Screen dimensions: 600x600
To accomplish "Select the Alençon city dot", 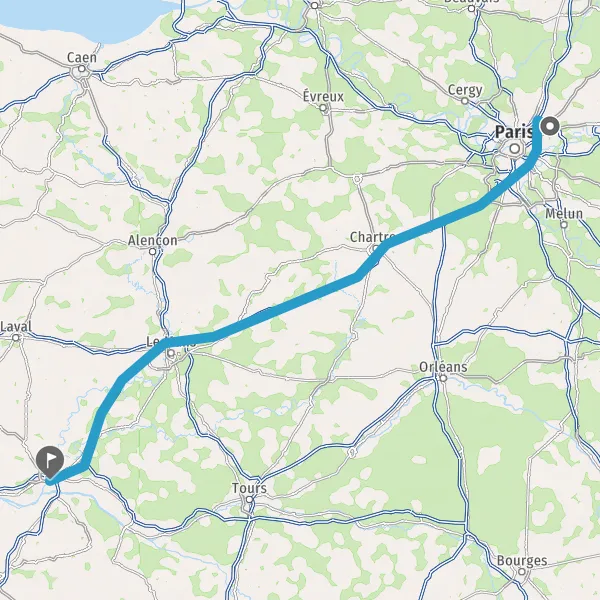I will [x=153, y=252].
